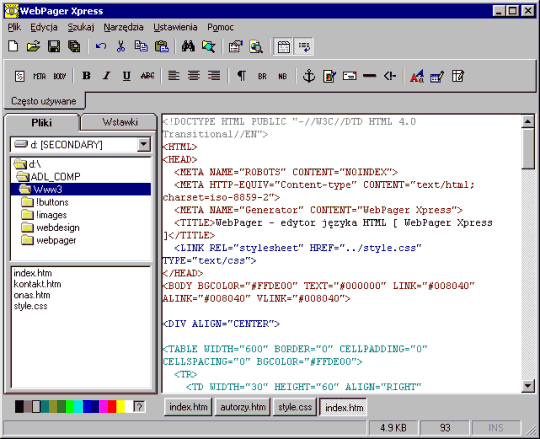
Task: Select the Często używane toolbar tab
Action: click(44, 101)
